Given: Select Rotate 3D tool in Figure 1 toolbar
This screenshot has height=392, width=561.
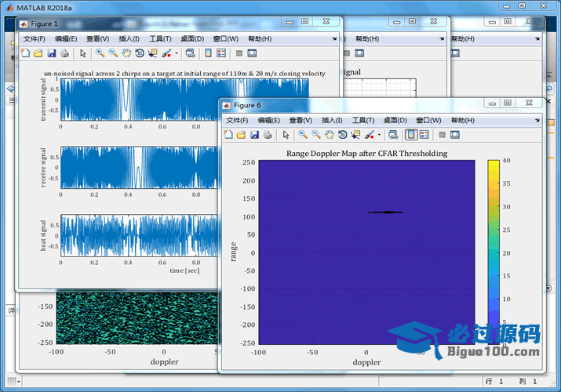Looking at the screenshot, I should [x=140, y=53].
